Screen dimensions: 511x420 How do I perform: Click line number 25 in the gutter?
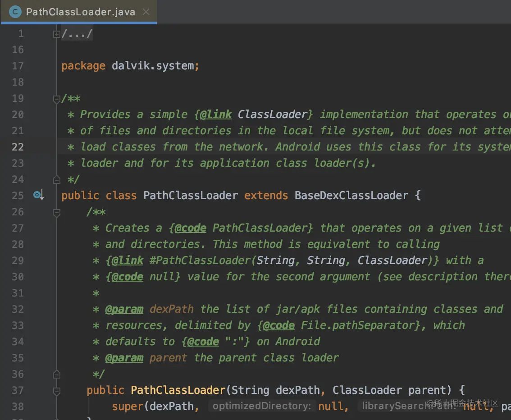18,196
